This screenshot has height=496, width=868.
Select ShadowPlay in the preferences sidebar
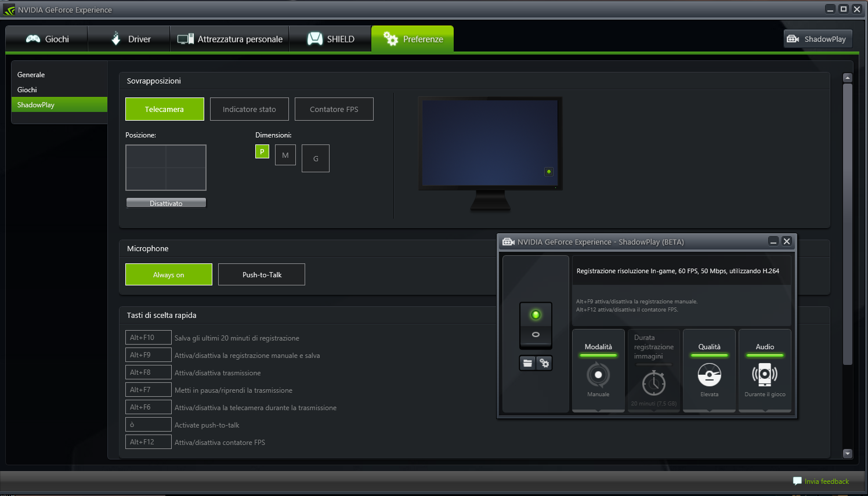click(59, 104)
